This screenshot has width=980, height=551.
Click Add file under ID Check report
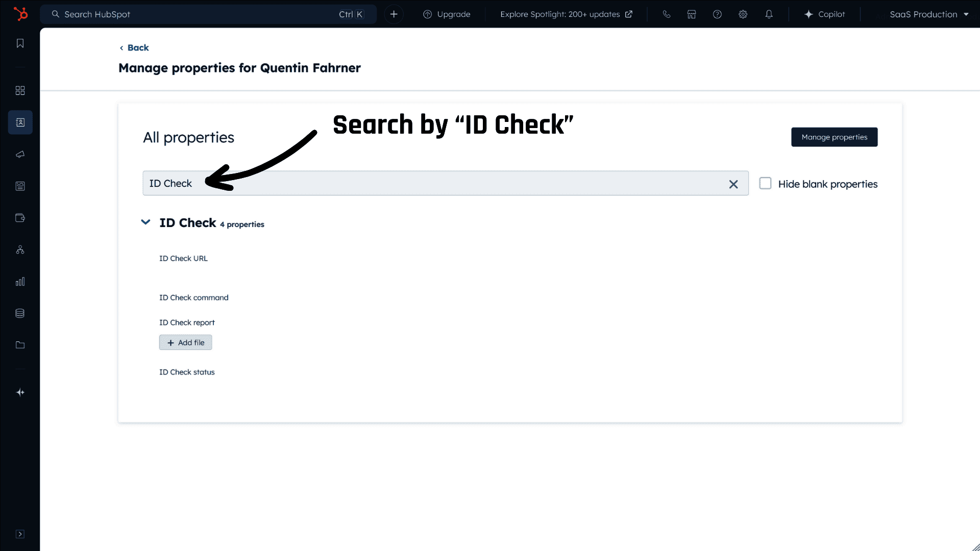click(x=185, y=342)
